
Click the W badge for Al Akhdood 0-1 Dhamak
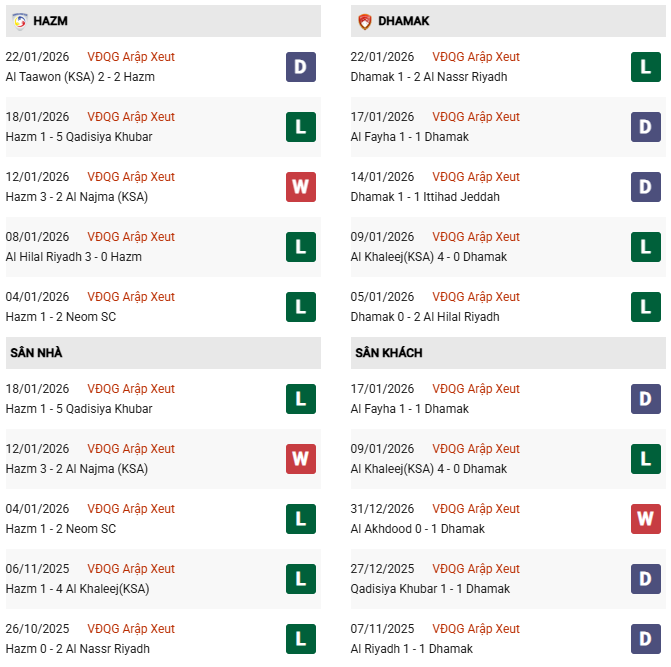[x=646, y=519]
